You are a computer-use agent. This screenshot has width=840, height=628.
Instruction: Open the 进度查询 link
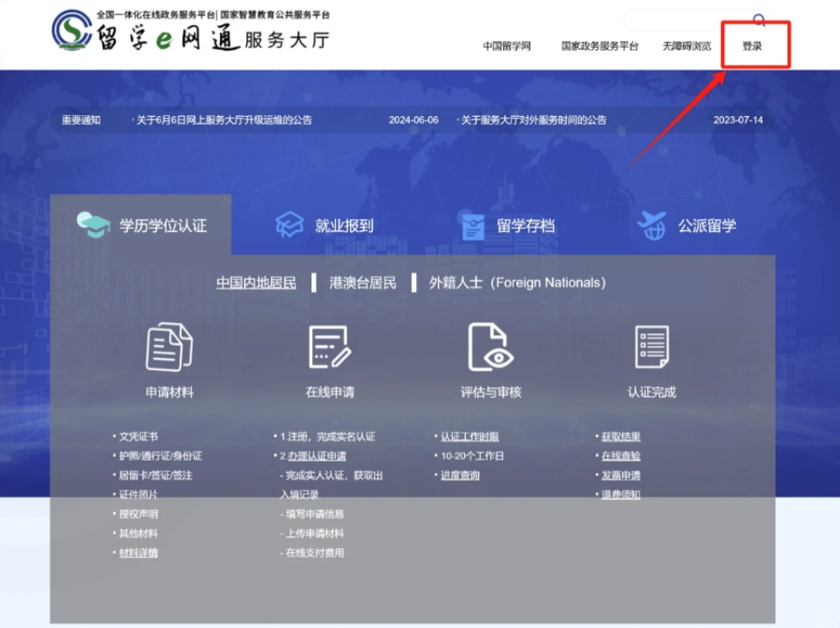pyautogui.click(x=461, y=475)
